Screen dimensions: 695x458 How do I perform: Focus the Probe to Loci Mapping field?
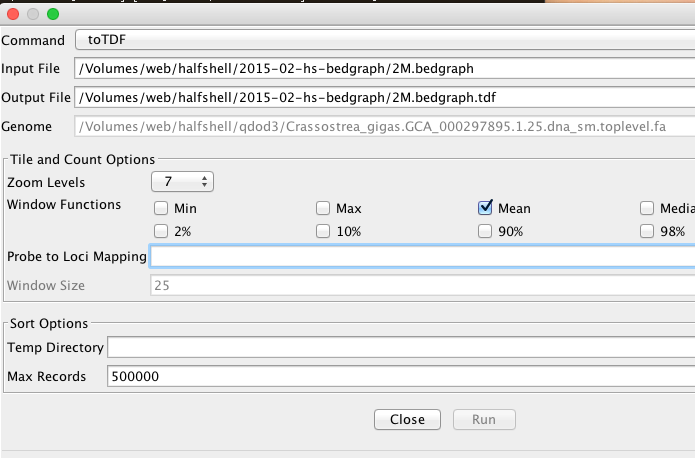point(422,256)
